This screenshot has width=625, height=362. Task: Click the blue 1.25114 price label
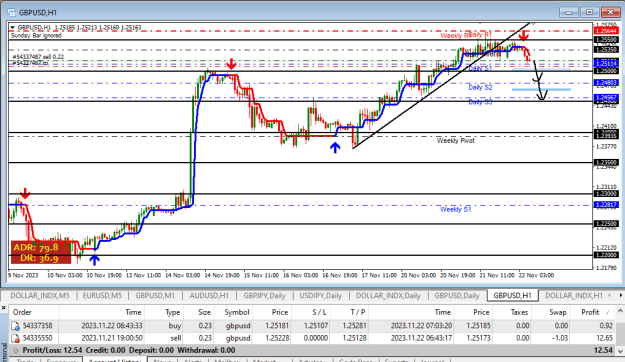click(x=606, y=63)
